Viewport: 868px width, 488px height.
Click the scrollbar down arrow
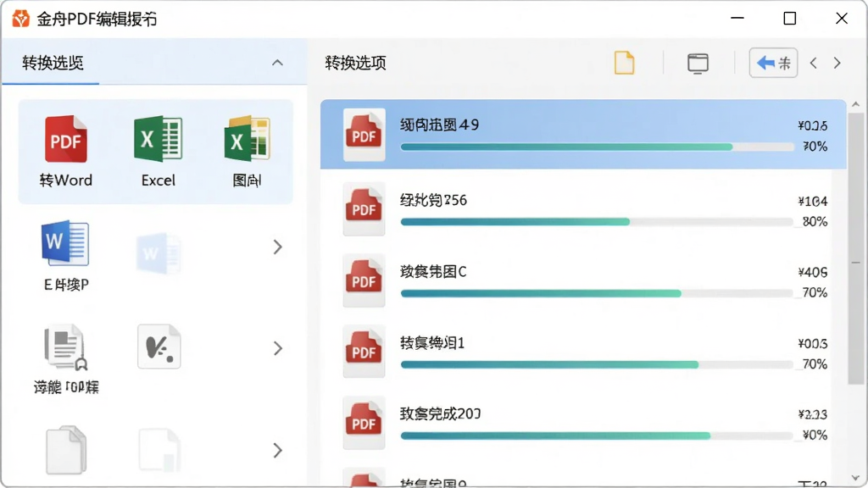(856, 478)
